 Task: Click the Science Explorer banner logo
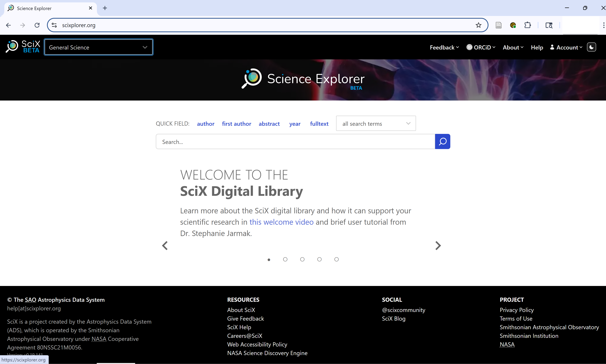coord(303,79)
